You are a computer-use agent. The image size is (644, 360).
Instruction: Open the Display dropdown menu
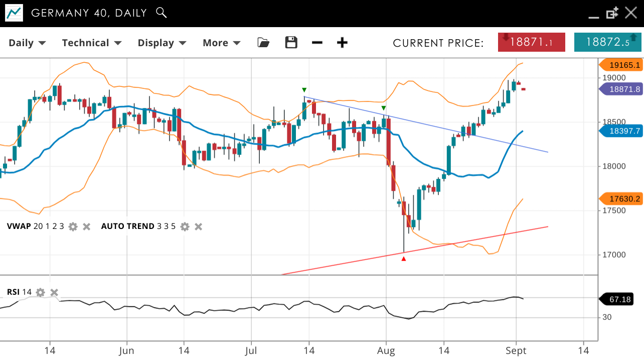click(162, 43)
